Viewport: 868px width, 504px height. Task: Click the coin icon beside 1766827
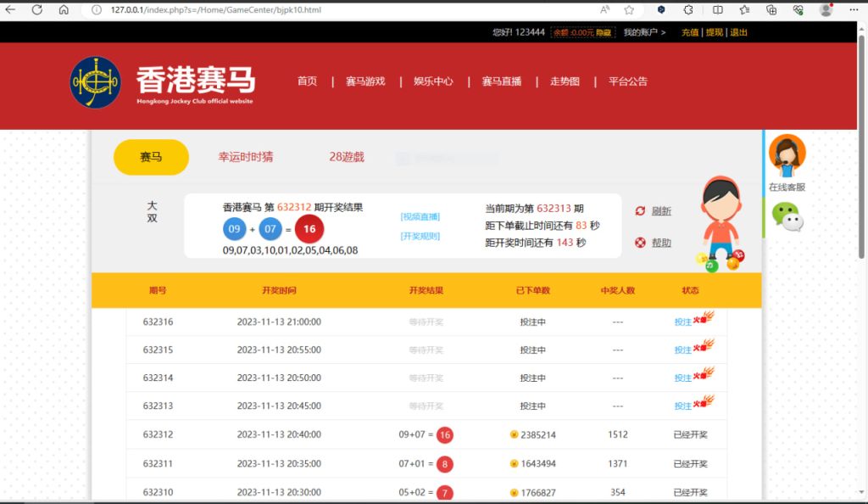[514, 492]
